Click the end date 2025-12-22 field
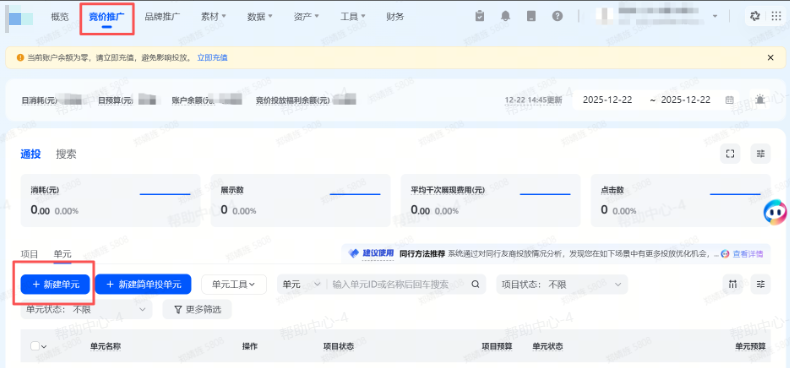 coord(686,100)
